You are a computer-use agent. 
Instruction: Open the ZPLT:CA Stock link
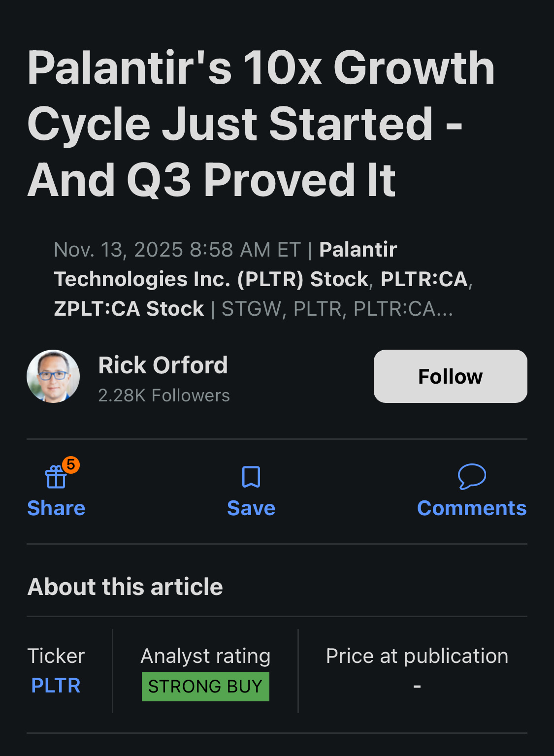[x=129, y=309]
